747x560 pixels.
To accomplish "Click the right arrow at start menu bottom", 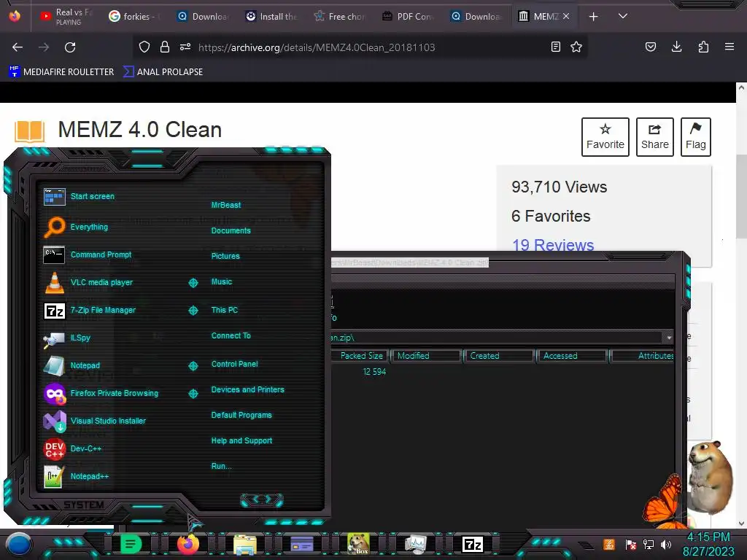I will [x=268, y=499].
